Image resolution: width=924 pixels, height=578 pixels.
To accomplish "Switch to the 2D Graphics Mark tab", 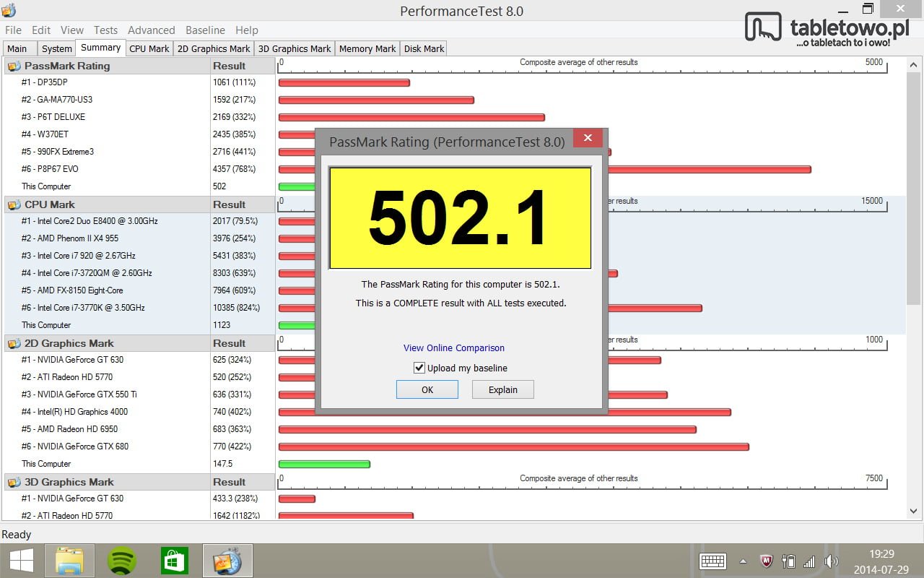I will 214,49.
